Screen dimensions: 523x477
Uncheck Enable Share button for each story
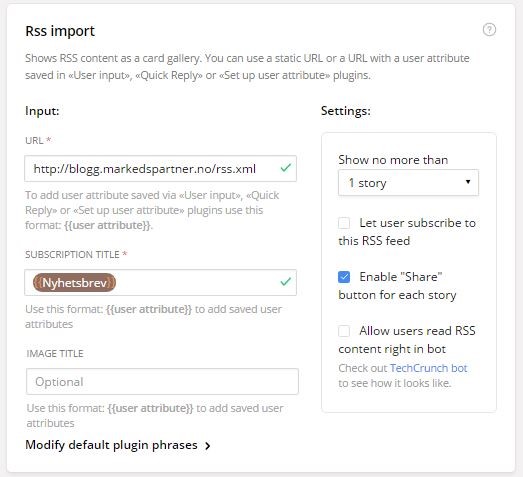tap(344, 277)
